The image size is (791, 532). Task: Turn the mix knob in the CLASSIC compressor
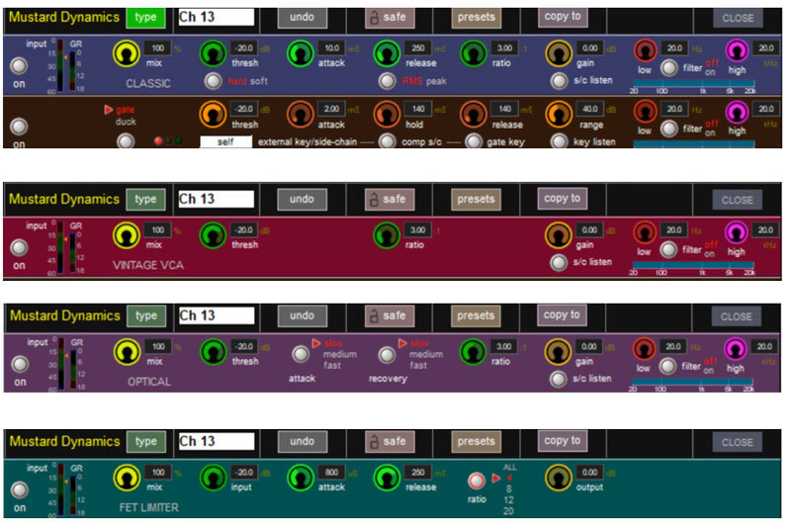127,54
